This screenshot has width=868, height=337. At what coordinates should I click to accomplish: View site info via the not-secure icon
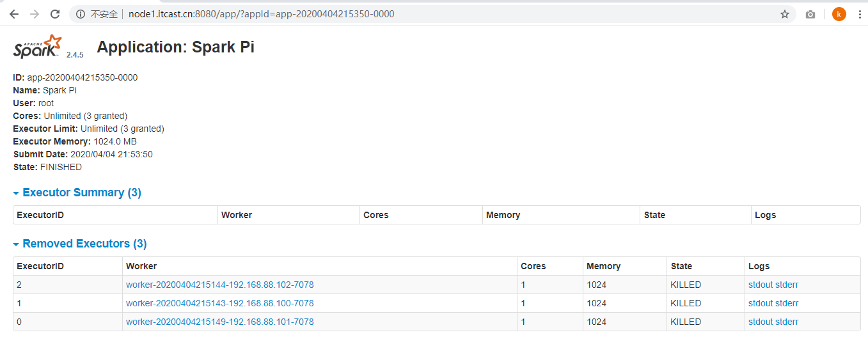[x=81, y=14]
